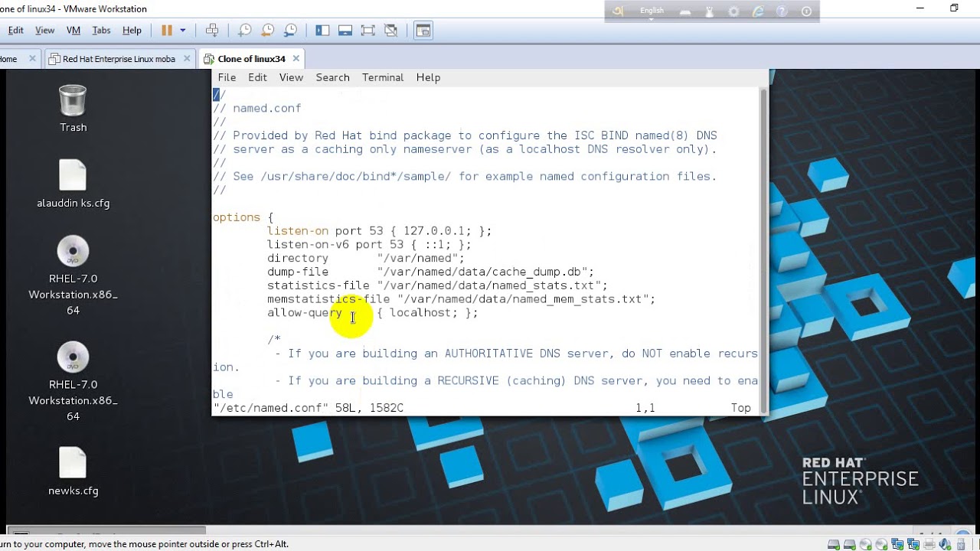
Task: Switch VMware to full screen mode
Action: point(368,31)
